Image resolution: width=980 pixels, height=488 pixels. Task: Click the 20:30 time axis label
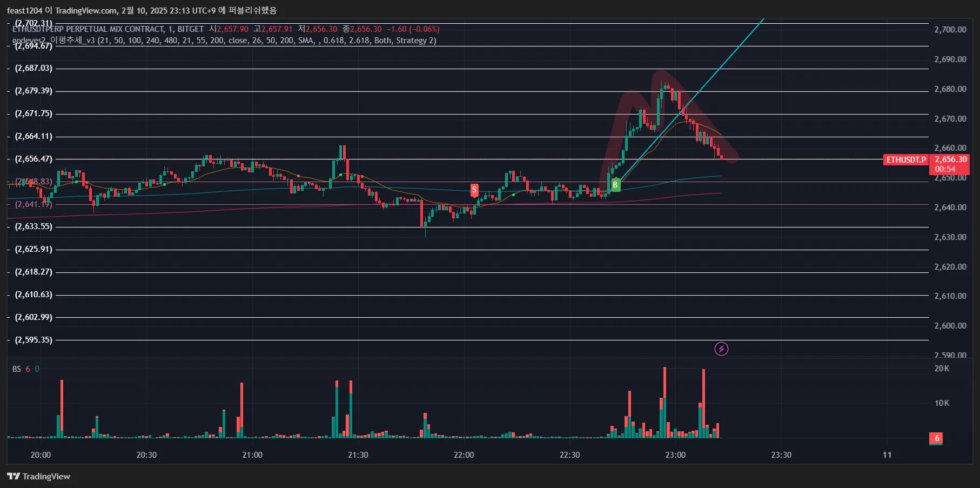(146, 455)
